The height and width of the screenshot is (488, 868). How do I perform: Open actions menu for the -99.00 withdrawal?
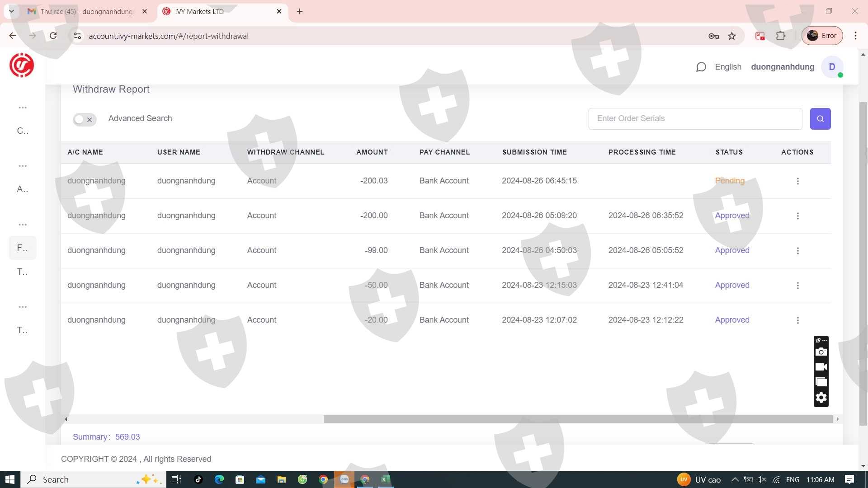point(797,251)
